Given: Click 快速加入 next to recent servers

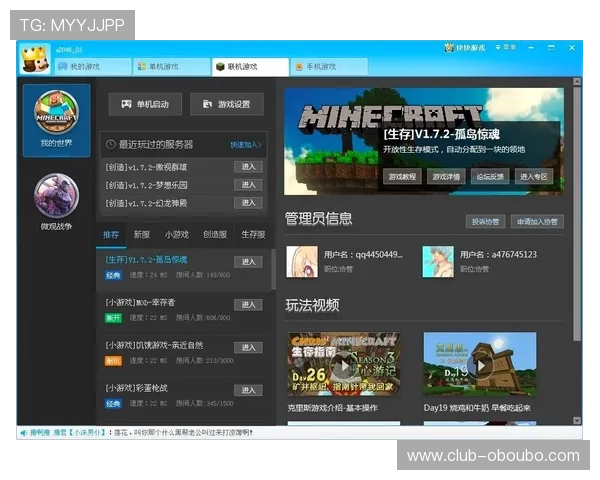Looking at the screenshot, I should [245, 144].
